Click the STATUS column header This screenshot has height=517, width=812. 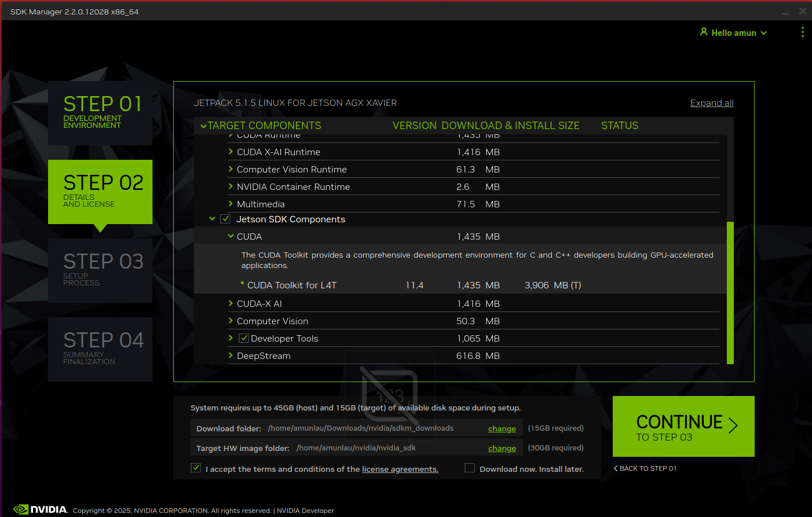[619, 126]
